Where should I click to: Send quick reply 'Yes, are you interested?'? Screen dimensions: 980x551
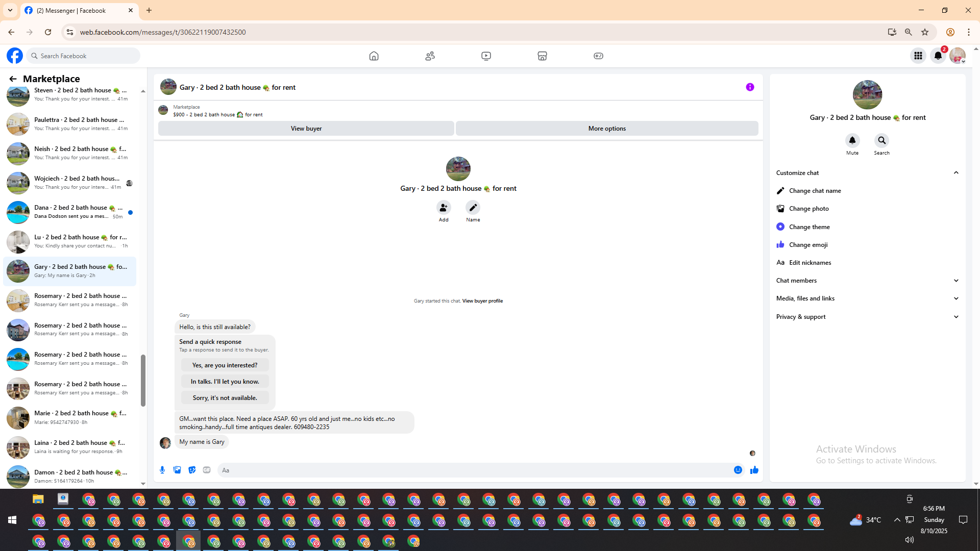(x=225, y=365)
